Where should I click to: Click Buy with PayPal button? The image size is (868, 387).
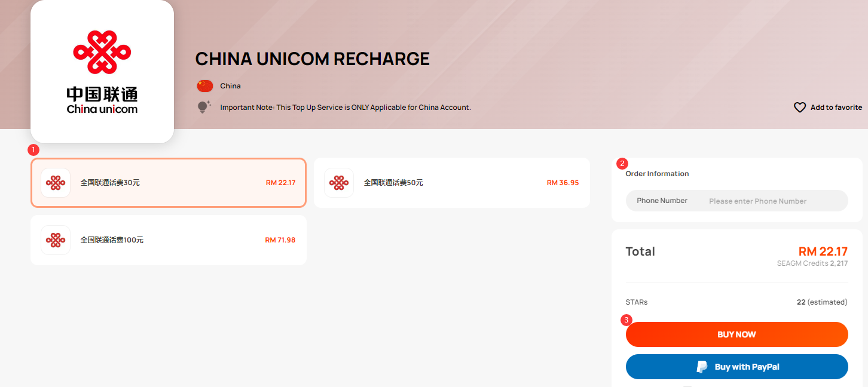[x=736, y=367]
